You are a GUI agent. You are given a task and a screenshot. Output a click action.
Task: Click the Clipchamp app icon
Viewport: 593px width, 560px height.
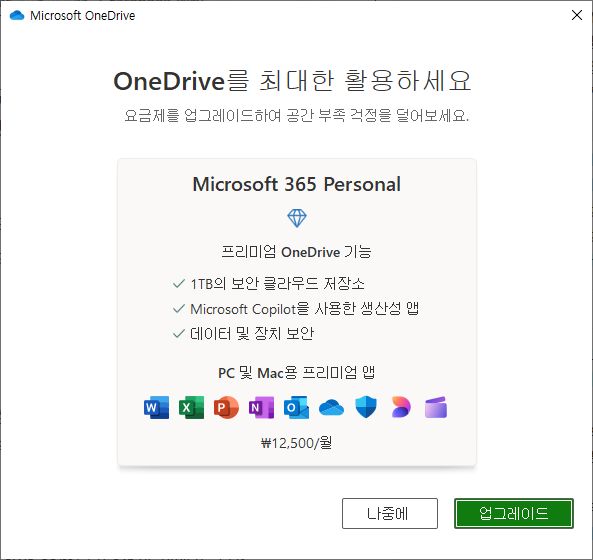[x=436, y=408]
